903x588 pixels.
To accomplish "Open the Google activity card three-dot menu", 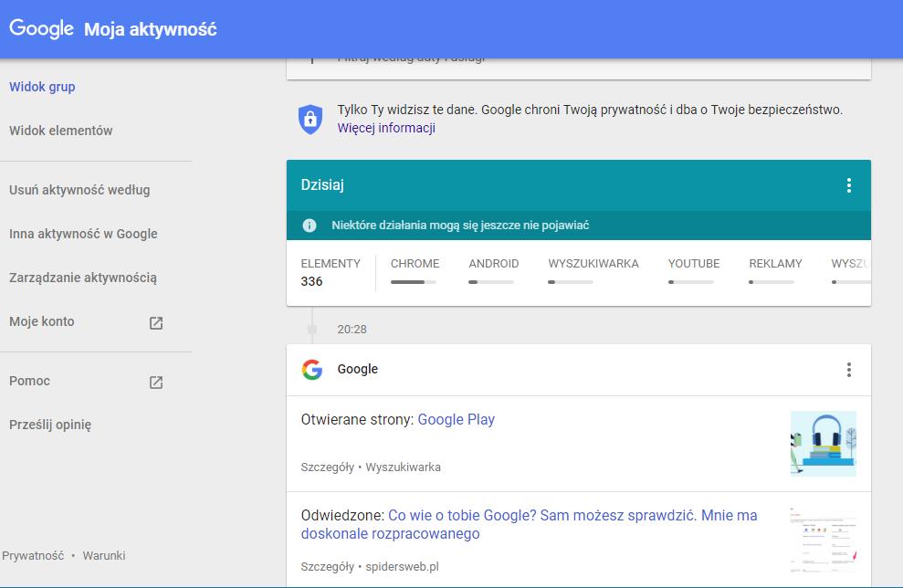I will (848, 370).
